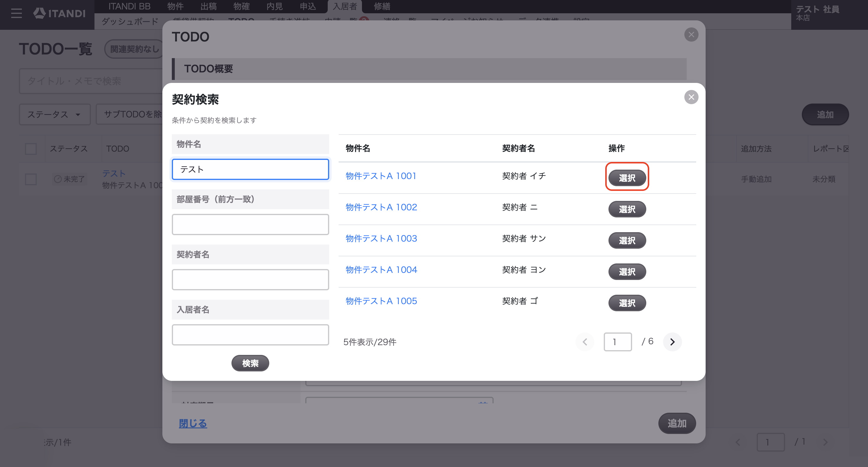Close the 契約検索 dialog
The height and width of the screenshot is (467, 868).
pyautogui.click(x=691, y=97)
